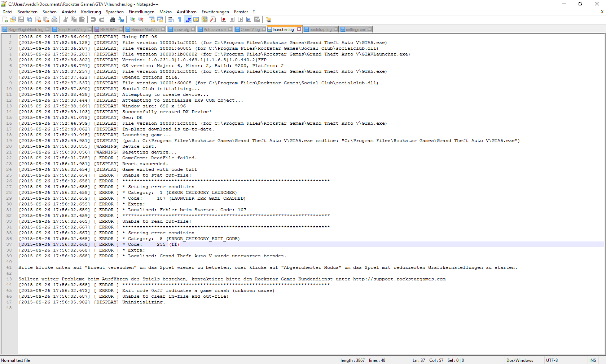606x364 pixels.
Task: Switch to the settings.xml tab
Action: (356, 29)
